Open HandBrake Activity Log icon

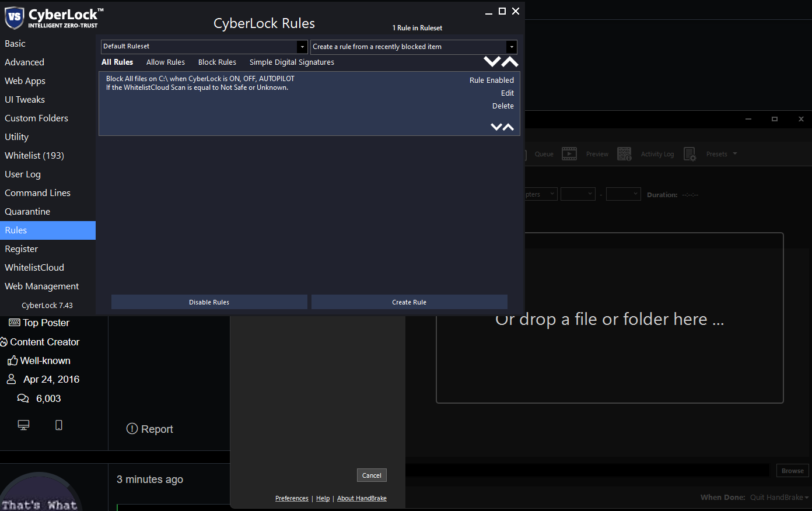point(624,154)
